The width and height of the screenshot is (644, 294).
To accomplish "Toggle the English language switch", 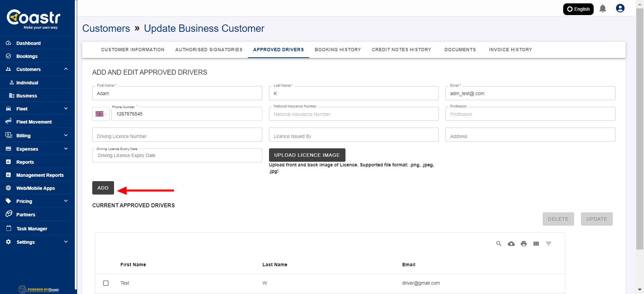I will point(578,9).
